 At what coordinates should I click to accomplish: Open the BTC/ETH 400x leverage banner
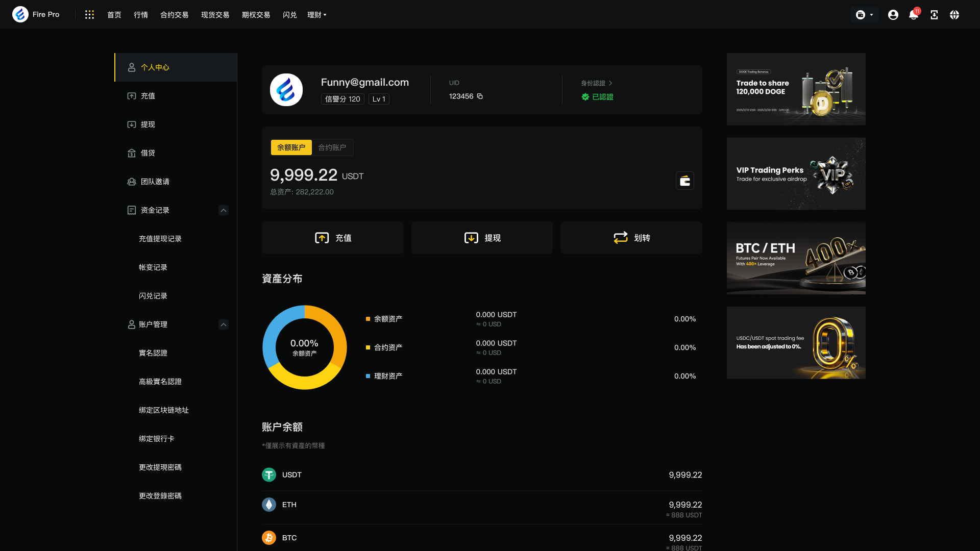point(796,258)
